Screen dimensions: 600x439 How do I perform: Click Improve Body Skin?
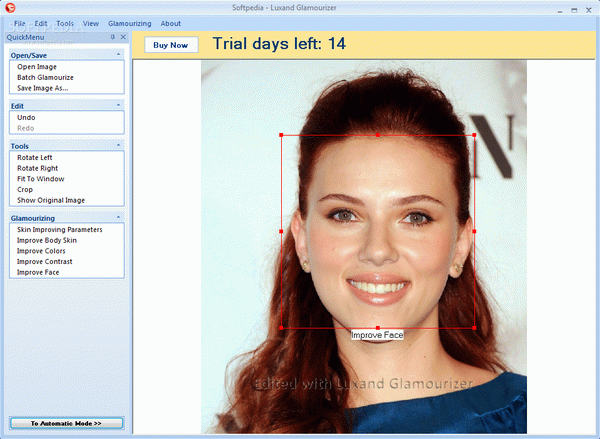click(x=47, y=240)
